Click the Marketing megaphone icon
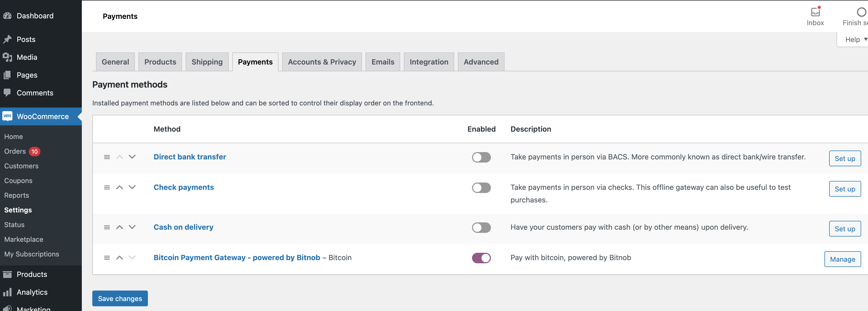The height and width of the screenshot is (311, 868). tap(7, 308)
